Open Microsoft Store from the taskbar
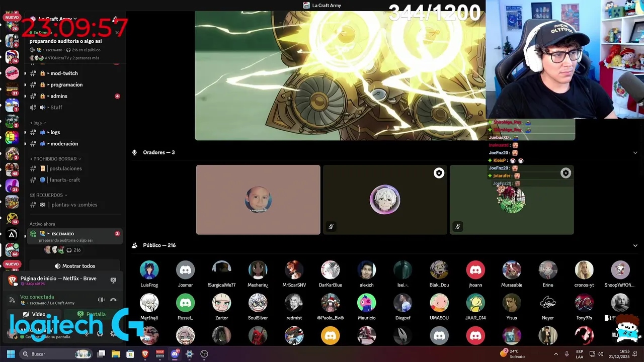The width and height of the screenshot is (644, 362). pyautogui.click(x=130, y=354)
